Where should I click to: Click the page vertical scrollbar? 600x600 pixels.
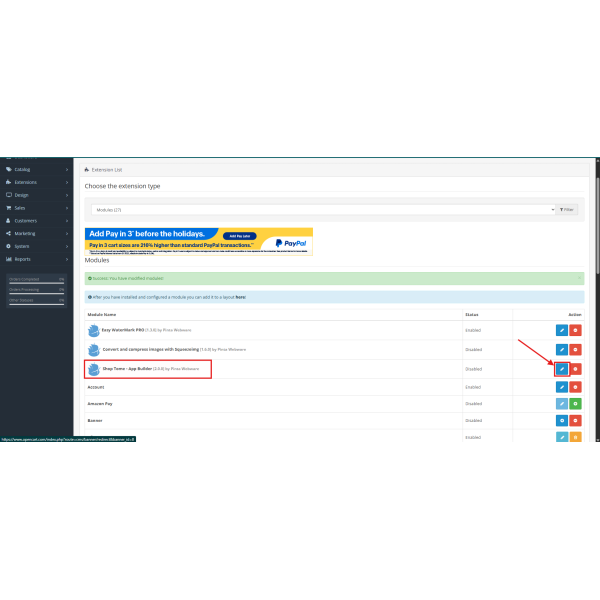click(597, 226)
